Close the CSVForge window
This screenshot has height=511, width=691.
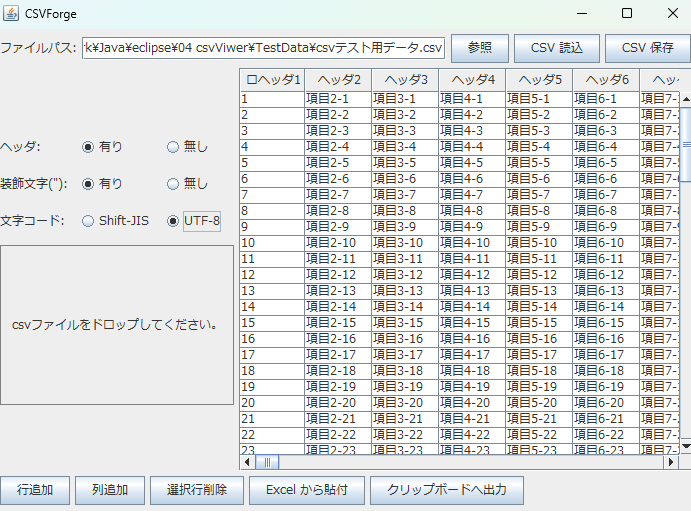(x=672, y=13)
